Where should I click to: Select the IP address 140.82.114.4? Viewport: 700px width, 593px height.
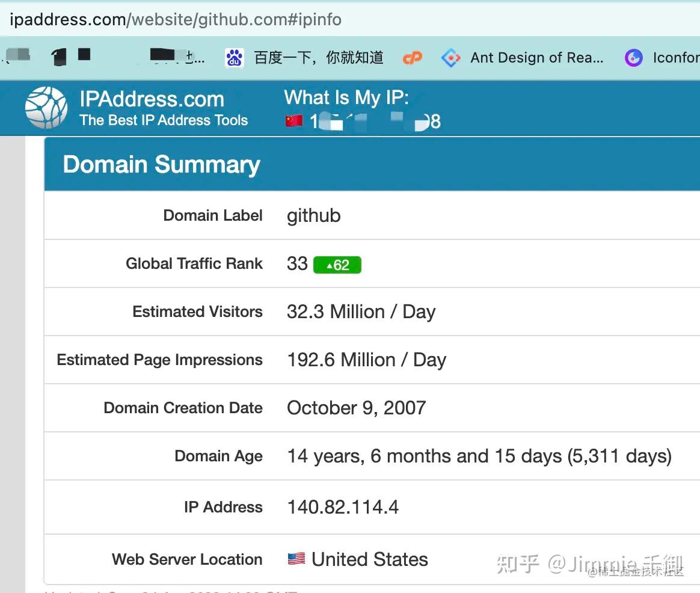(x=343, y=507)
